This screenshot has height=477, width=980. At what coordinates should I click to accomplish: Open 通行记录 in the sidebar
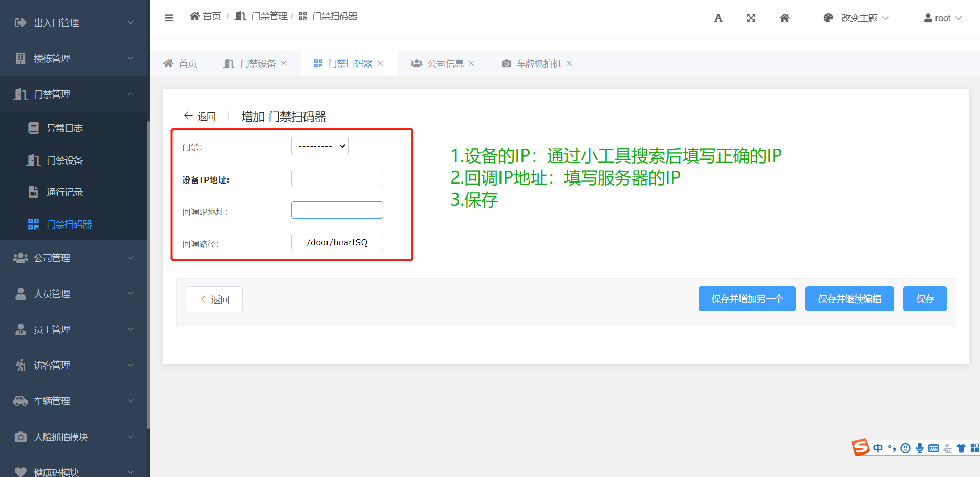(x=64, y=192)
